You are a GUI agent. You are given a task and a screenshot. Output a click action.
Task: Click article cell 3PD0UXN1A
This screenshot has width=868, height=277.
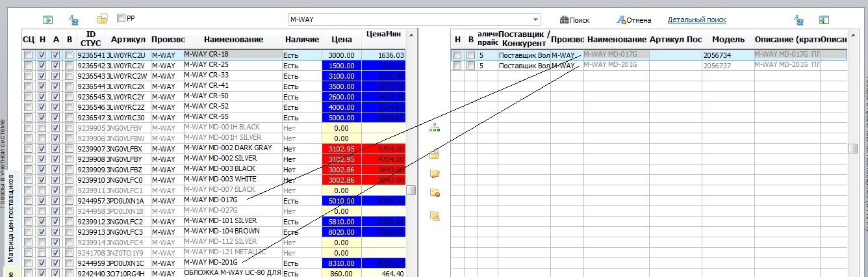[128, 201]
